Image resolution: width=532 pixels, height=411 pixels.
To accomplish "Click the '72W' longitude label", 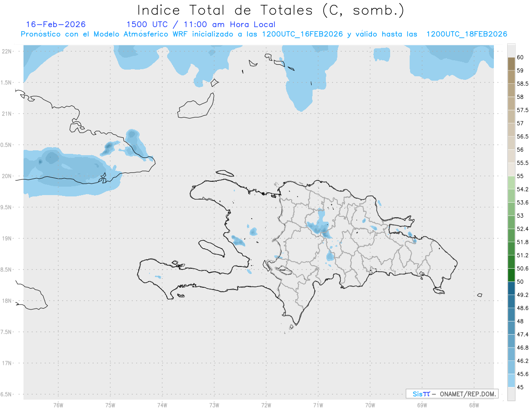I will pyautogui.click(x=266, y=405).
